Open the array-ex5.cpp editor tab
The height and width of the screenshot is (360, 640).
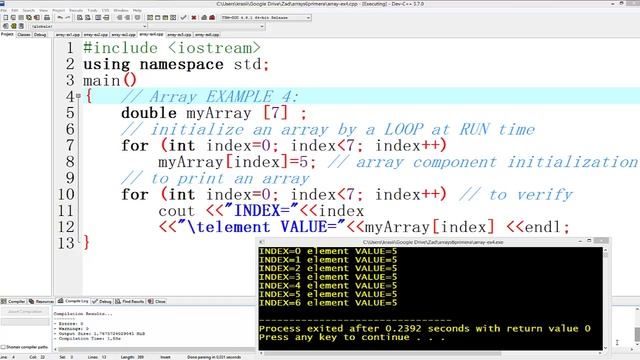(179, 35)
